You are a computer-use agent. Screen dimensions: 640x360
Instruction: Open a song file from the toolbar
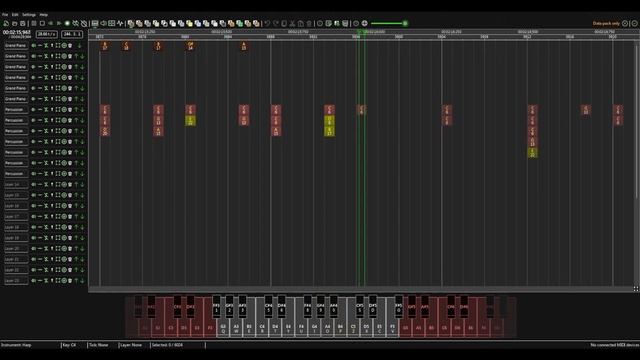click(x=14, y=24)
